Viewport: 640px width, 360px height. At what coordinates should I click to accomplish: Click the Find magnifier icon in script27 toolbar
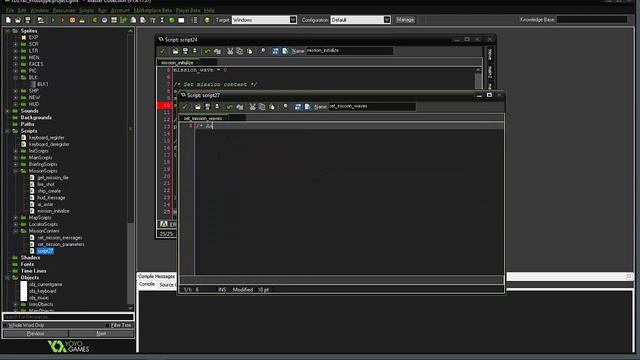point(285,107)
